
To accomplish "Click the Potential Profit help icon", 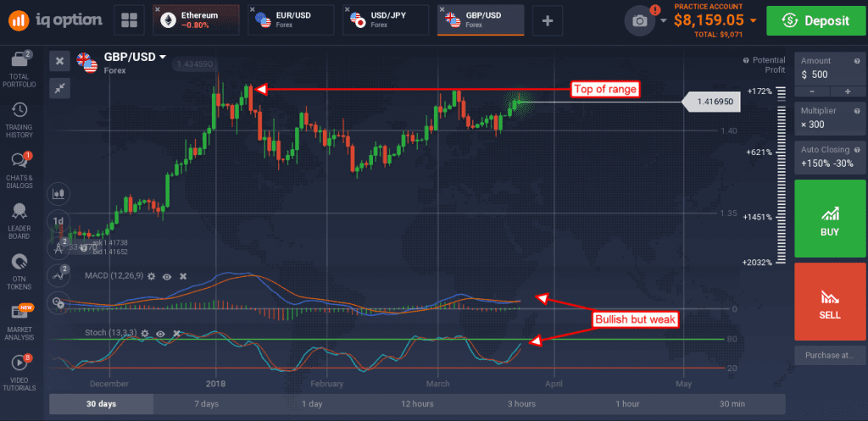I will (x=746, y=60).
